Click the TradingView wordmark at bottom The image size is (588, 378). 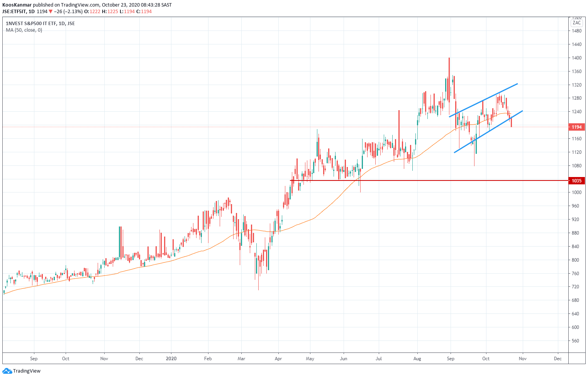[27, 371]
